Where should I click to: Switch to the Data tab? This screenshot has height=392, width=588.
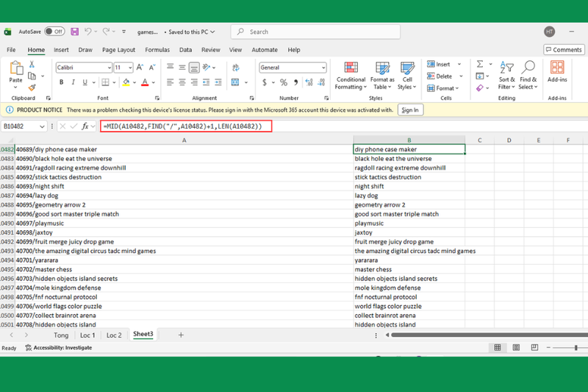click(185, 50)
